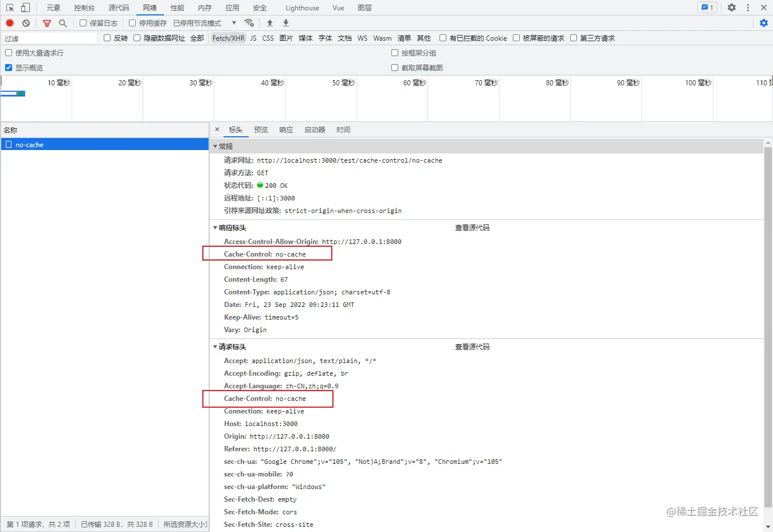Focus the 过滤 filter input
The height and width of the screenshot is (532, 773).
tap(49, 38)
